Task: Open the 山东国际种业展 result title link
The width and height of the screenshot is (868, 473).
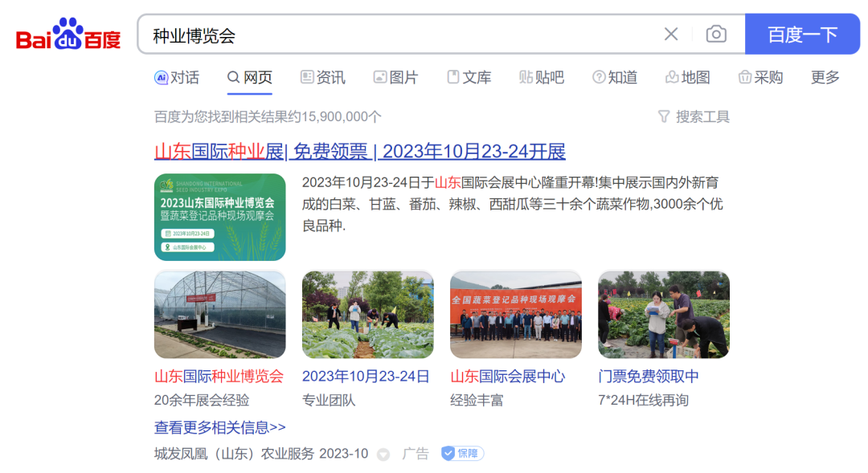Action: tap(360, 151)
